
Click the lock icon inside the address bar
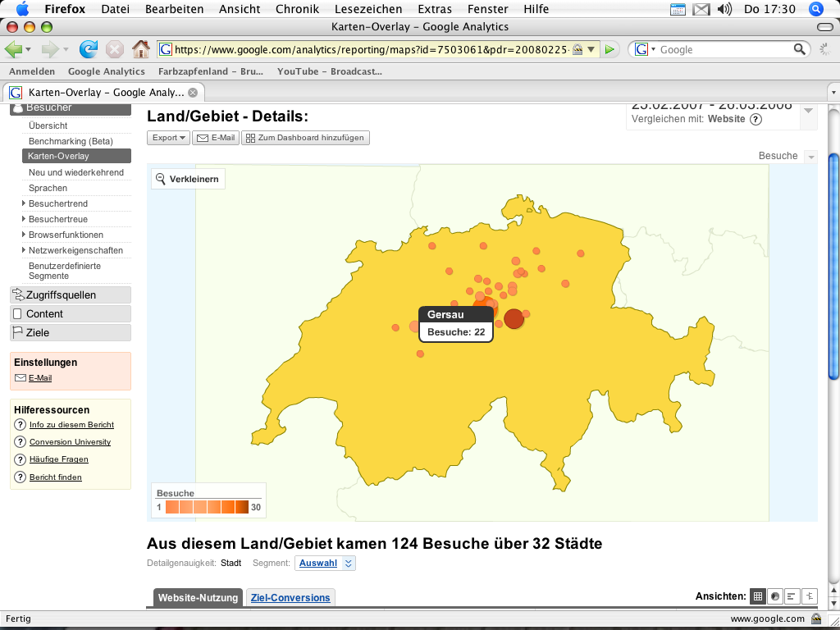click(577, 50)
